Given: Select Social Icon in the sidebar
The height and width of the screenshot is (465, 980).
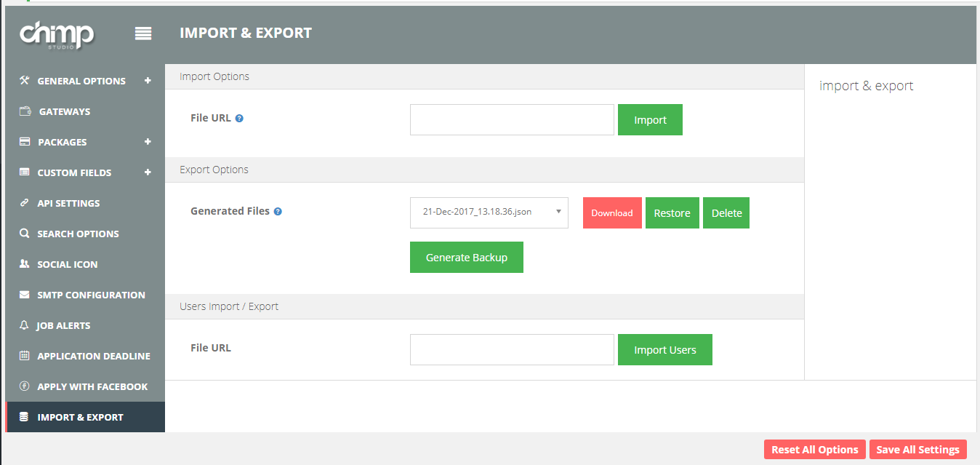Looking at the screenshot, I should click(67, 264).
